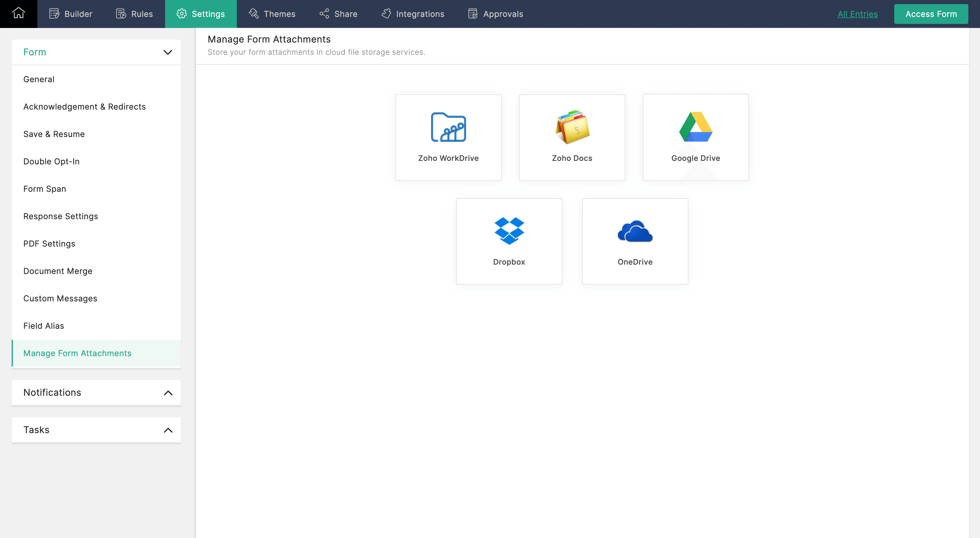Select the Zoho Docs folder icon
Screen dimensions: 980x538
coord(572,127)
